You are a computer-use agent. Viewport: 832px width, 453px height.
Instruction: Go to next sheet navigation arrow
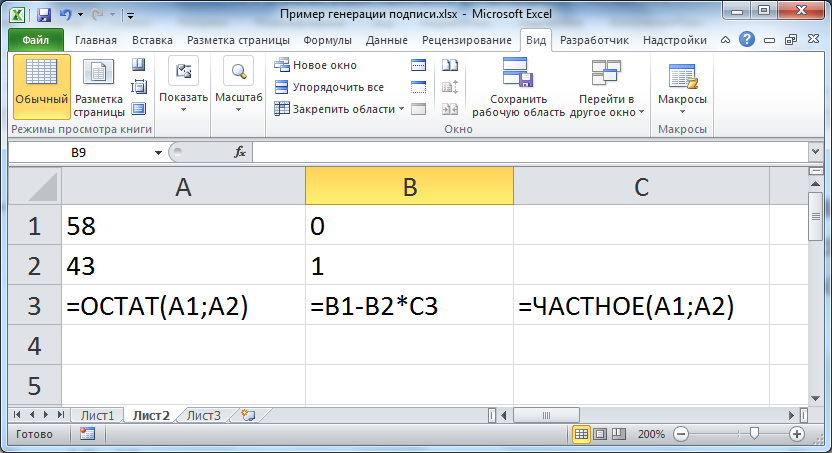[x=46, y=415]
